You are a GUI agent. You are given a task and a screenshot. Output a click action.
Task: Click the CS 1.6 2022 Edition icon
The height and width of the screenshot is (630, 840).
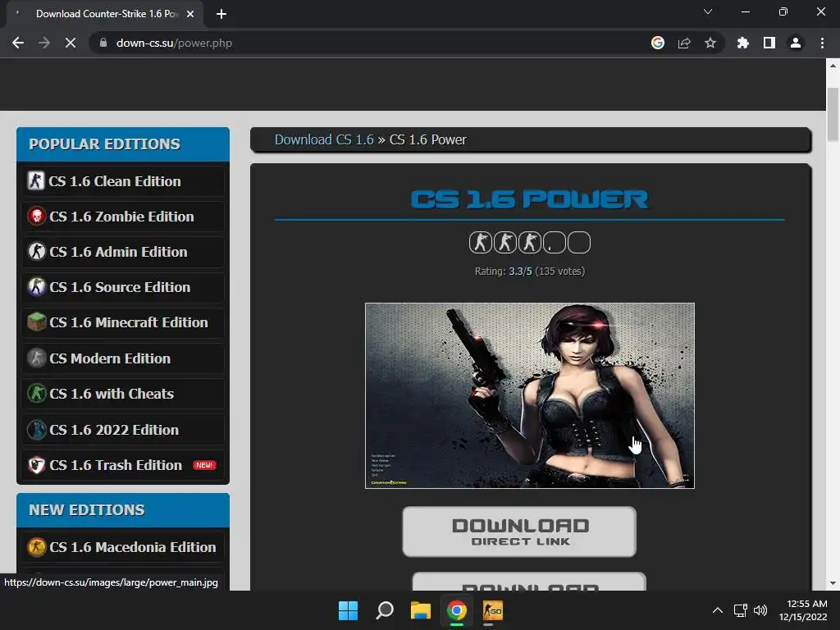(36, 430)
